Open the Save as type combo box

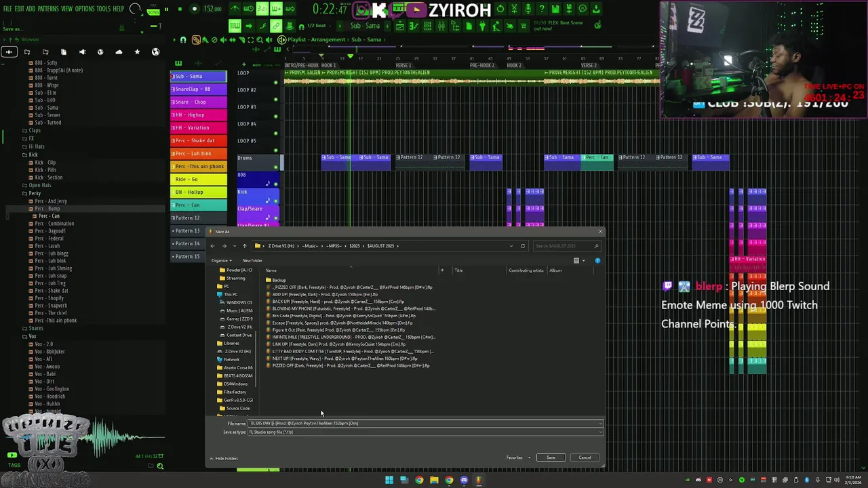tap(425, 432)
